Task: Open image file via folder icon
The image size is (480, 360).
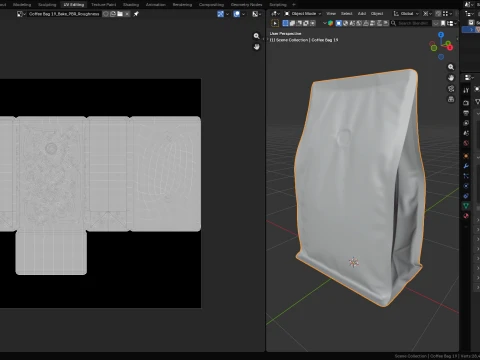Action: pyautogui.click(x=120, y=14)
